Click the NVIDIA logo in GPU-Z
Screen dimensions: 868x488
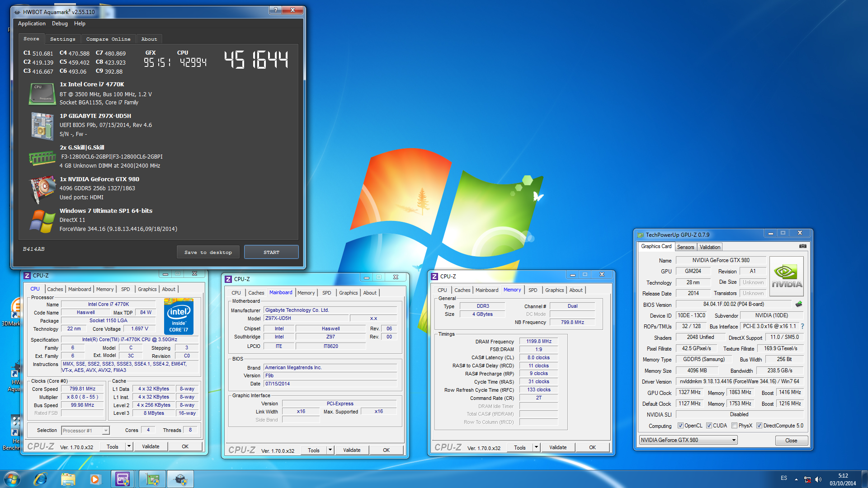pyautogui.click(x=787, y=276)
